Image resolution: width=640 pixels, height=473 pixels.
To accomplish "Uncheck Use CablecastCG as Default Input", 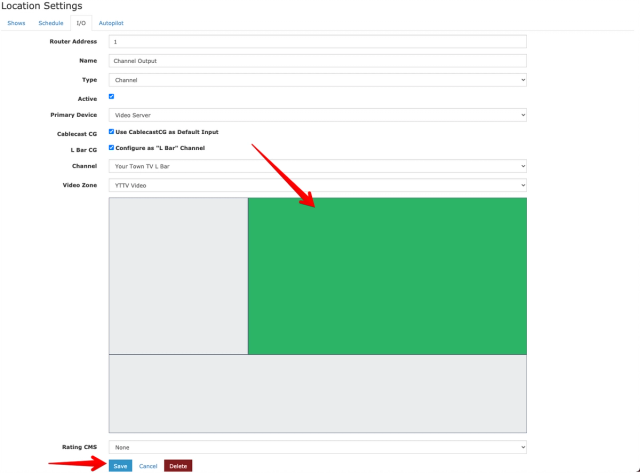I will coord(111,132).
